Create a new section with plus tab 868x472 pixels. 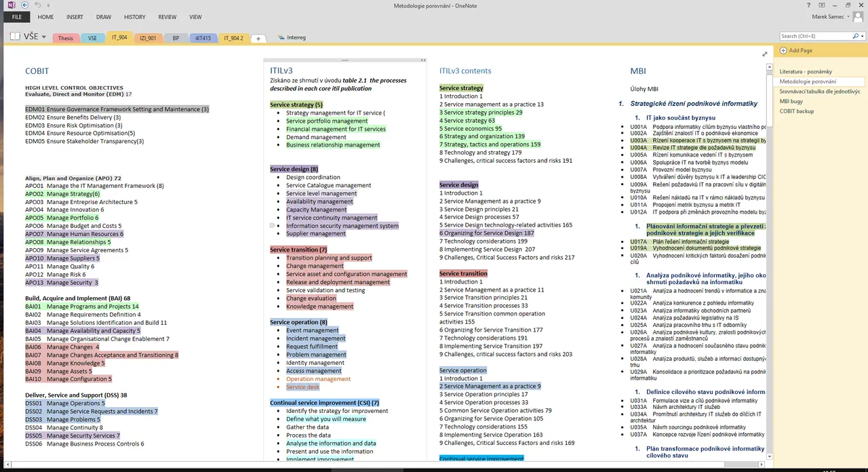(258, 39)
